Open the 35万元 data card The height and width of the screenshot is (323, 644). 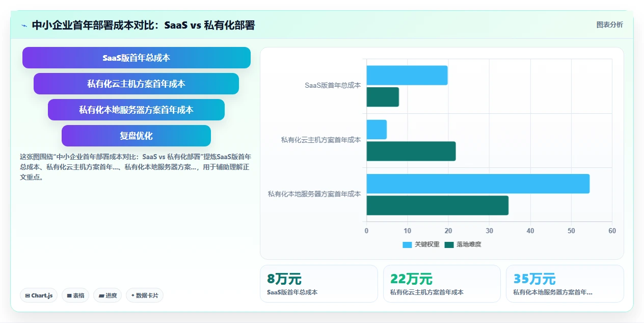[x=565, y=284]
